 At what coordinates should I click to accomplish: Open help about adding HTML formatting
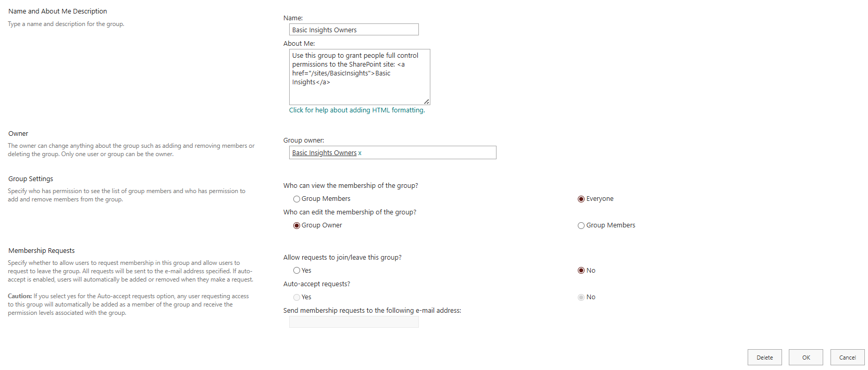point(357,110)
